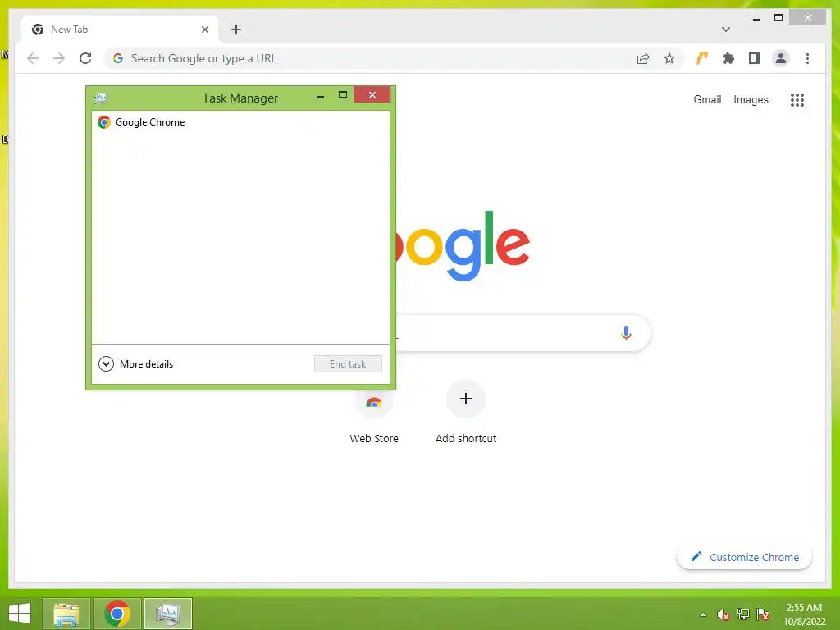Maximize the Task Manager window
This screenshot has height=630, width=840.
tap(343, 95)
